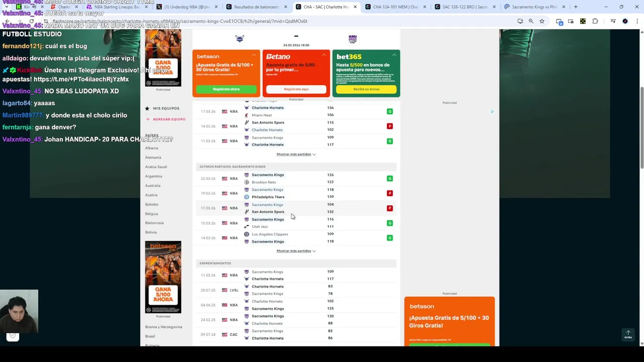Click Regístrate aquí button on Betano card

(x=296, y=89)
